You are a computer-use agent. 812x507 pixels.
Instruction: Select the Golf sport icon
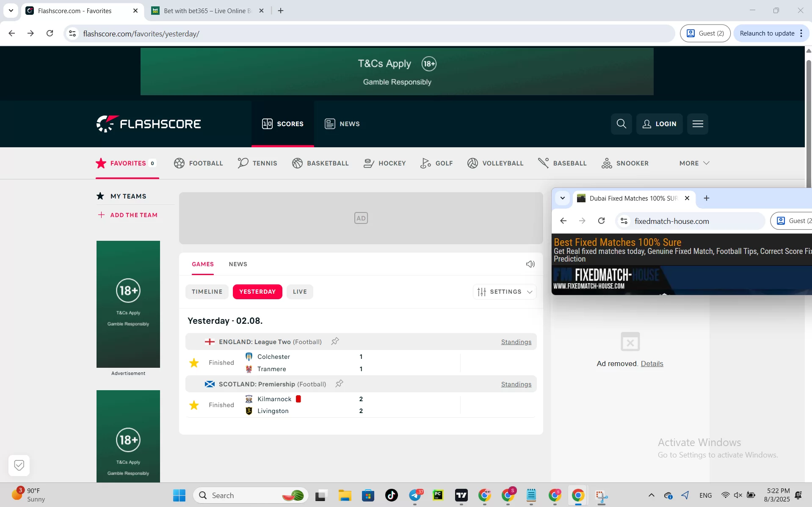pyautogui.click(x=426, y=163)
